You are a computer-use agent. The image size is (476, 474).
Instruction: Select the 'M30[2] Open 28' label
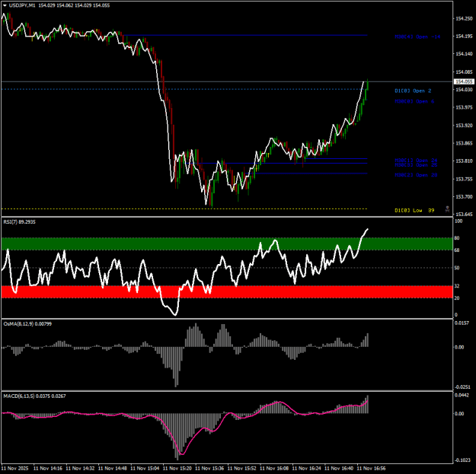tap(416, 175)
